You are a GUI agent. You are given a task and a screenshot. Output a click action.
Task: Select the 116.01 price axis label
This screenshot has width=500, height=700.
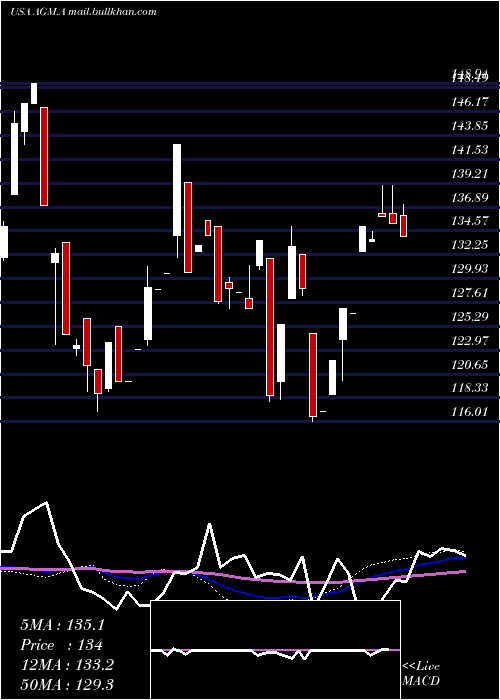[469, 411]
